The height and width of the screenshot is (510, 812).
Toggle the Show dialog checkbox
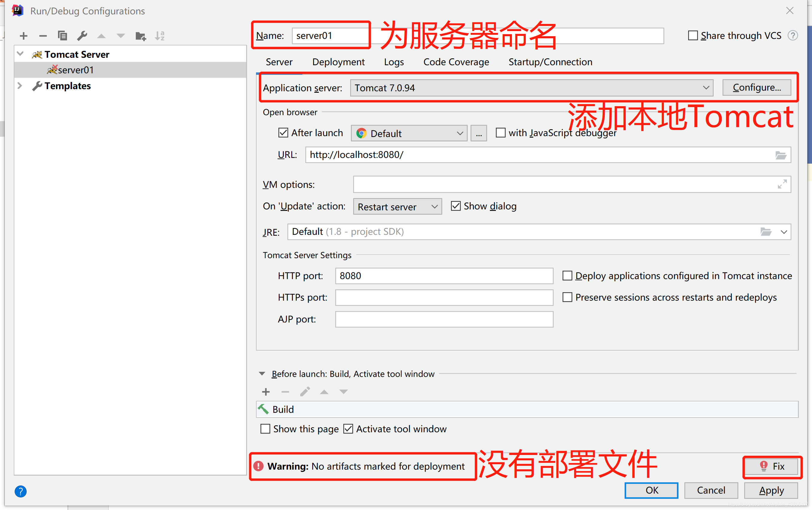tap(455, 206)
